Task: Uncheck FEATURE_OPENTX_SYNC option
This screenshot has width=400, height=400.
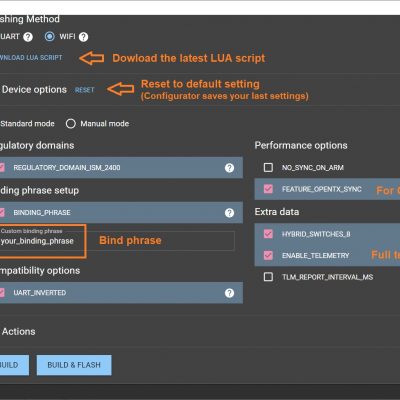Action: 268,189
